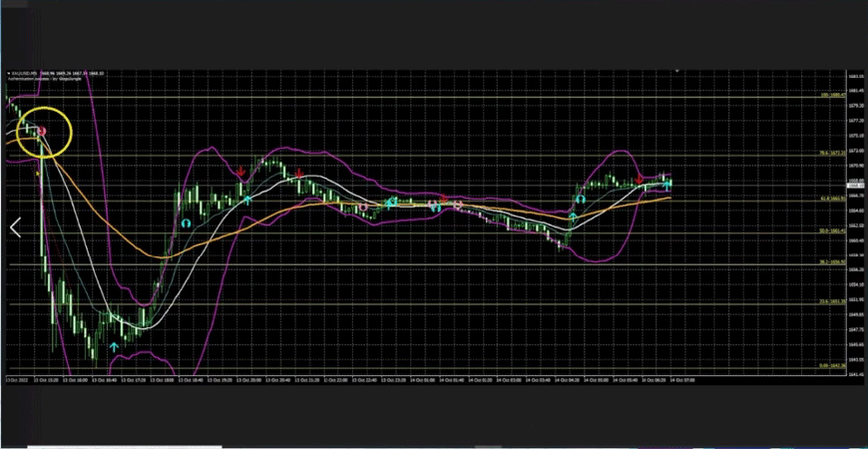The image size is (868, 449).
Task: Click the cyan horseshoe signal near 13 Oct 18:40
Action: 186,224
